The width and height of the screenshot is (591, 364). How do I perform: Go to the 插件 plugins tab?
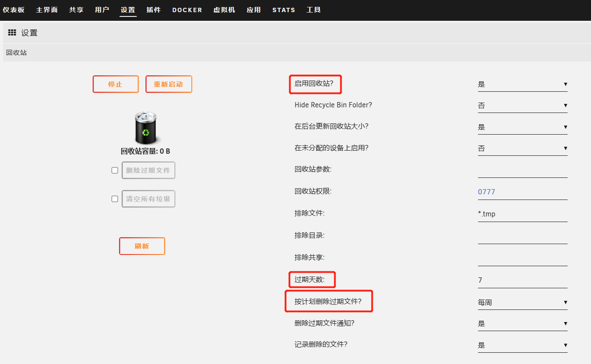coord(154,10)
